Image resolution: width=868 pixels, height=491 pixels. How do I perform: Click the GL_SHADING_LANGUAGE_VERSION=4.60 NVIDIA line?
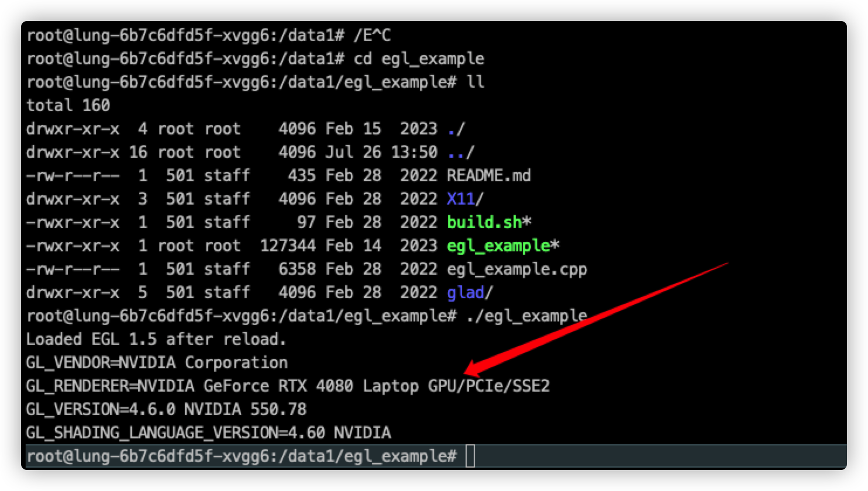click(x=208, y=433)
